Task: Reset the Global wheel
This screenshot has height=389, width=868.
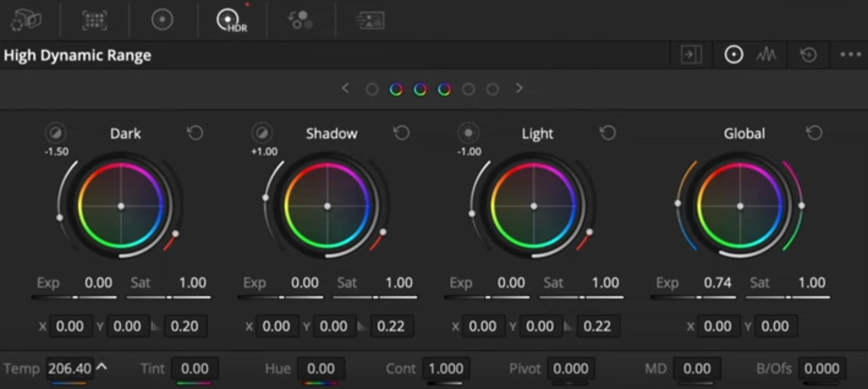Action: pos(814,133)
